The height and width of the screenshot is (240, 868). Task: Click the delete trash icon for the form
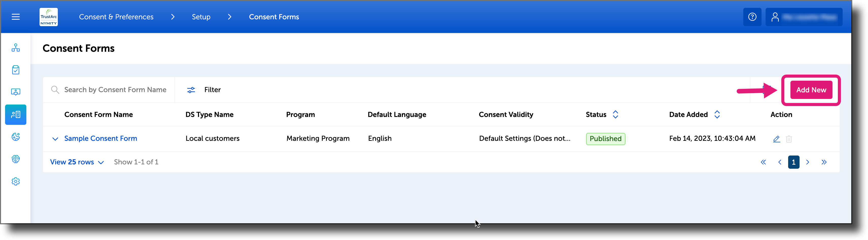click(789, 139)
